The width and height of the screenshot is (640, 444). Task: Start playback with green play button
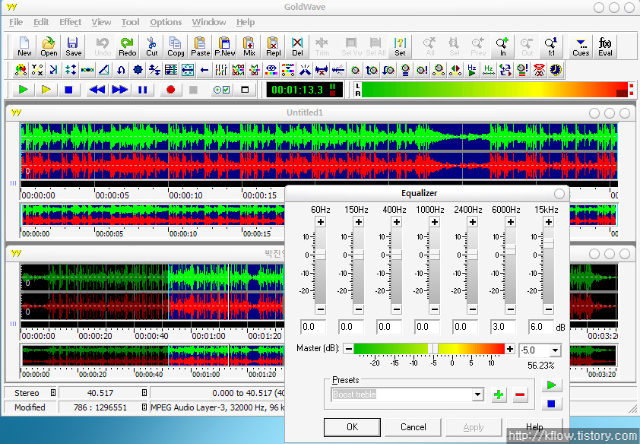tap(23, 89)
